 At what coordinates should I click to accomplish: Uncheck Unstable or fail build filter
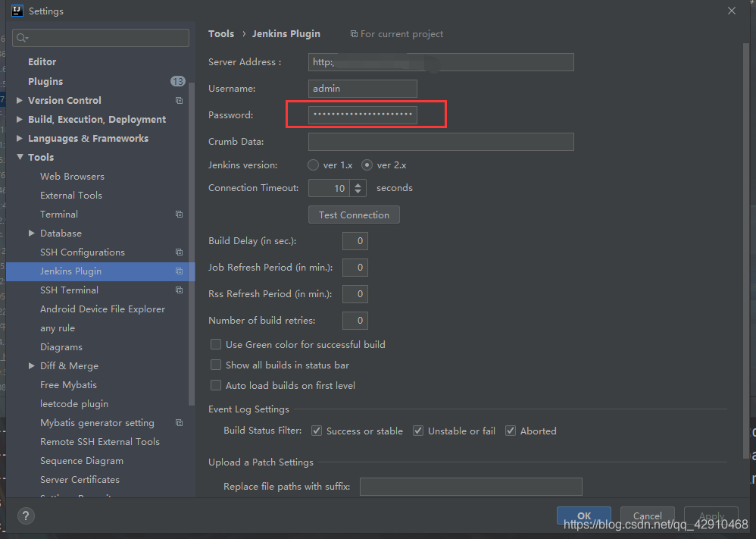(418, 431)
